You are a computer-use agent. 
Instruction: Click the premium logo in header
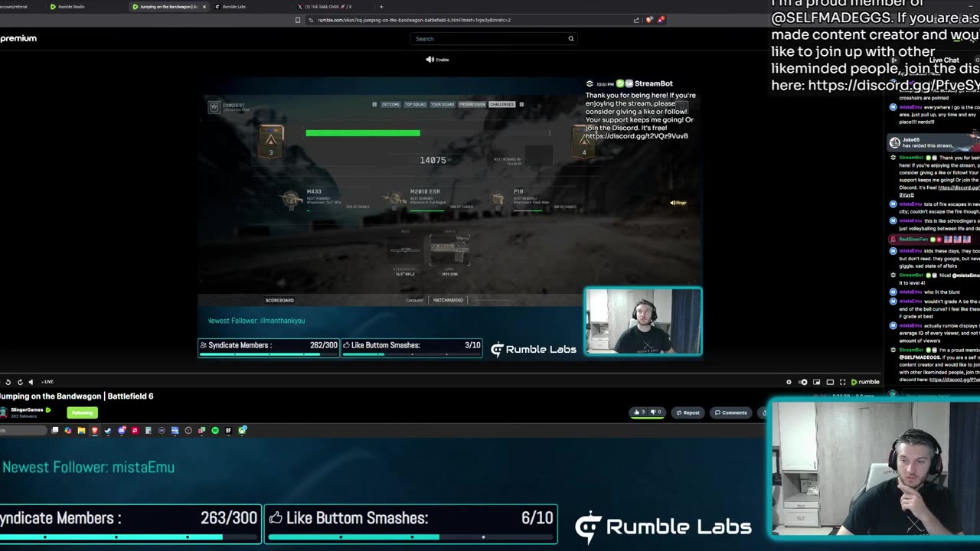pyautogui.click(x=18, y=38)
